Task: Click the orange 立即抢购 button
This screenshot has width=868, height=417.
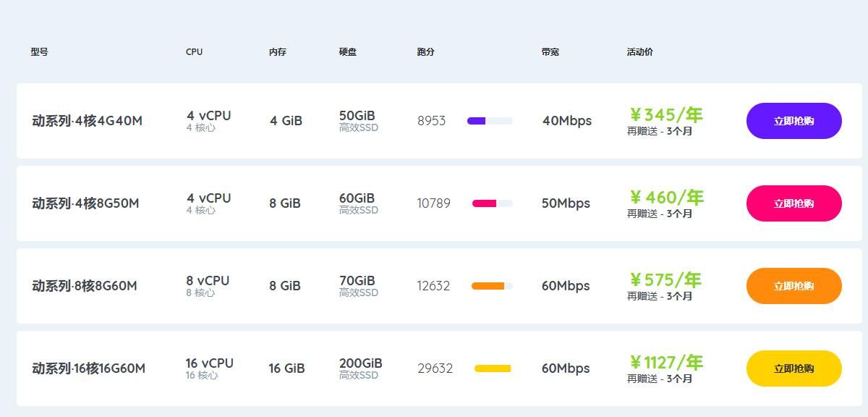Action: point(793,286)
